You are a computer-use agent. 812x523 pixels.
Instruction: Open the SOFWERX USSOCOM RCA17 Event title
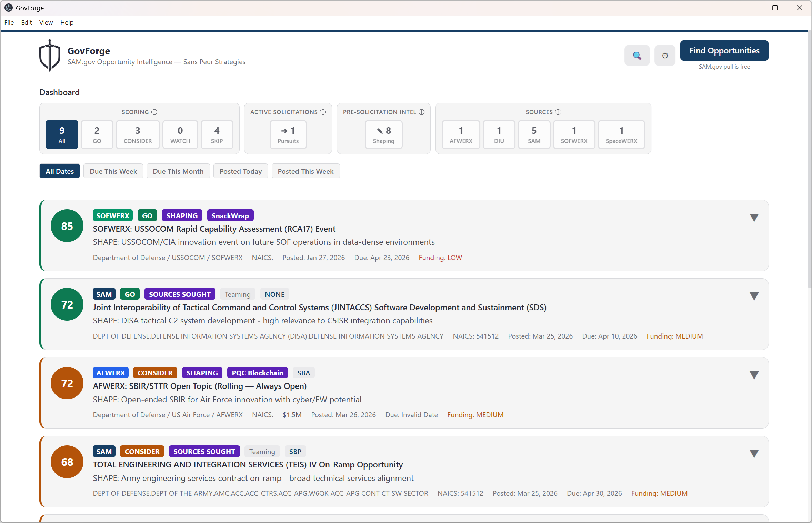(x=214, y=229)
